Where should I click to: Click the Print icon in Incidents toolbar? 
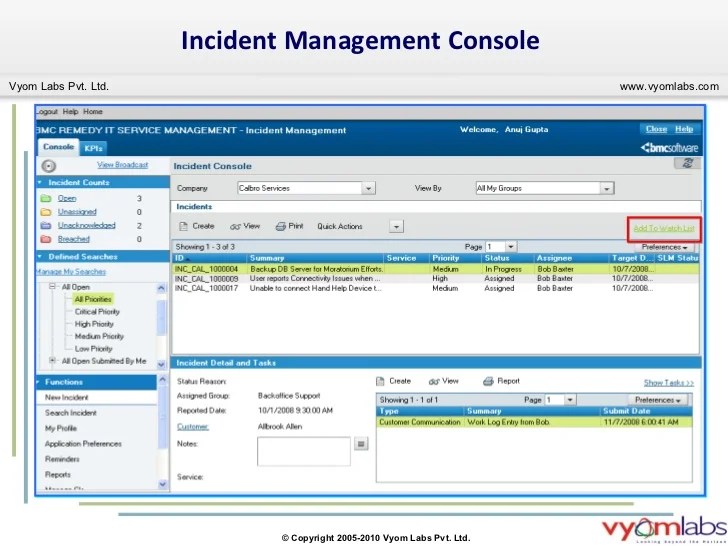click(x=280, y=227)
